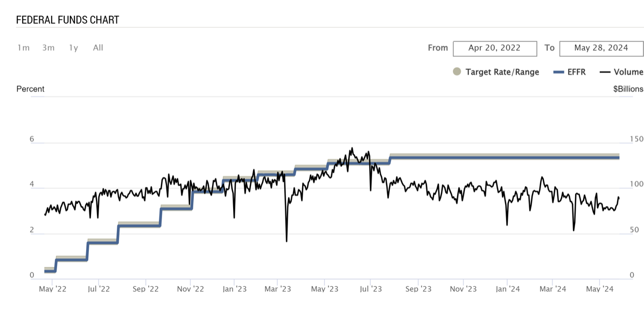The height and width of the screenshot is (310, 644).
Task: Click the Target Rate/Range gray circle swatch
Action: (457, 72)
